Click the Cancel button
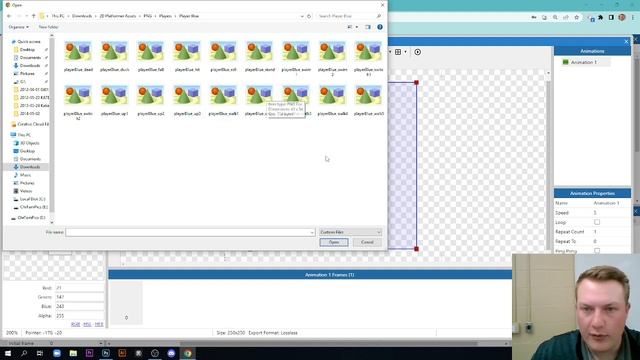Viewport: 640px width, 360px height. [x=367, y=242]
